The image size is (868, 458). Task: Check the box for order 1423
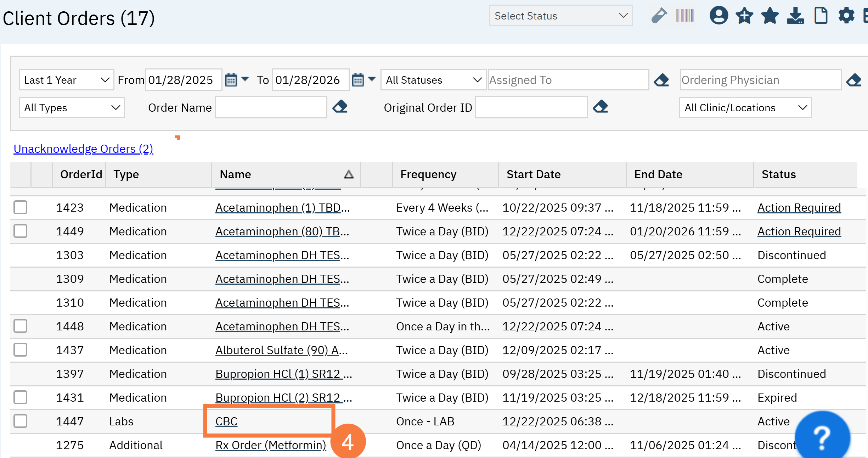click(x=20, y=207)
